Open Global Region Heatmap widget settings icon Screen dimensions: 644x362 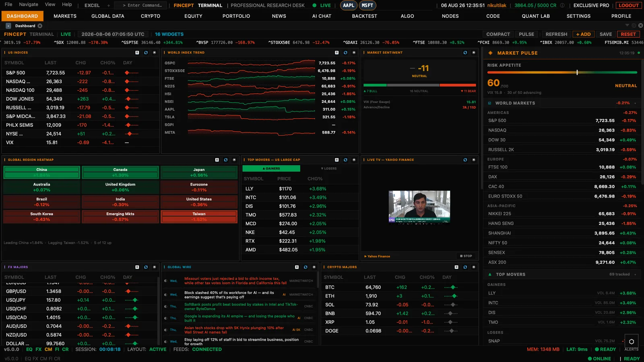217,160
